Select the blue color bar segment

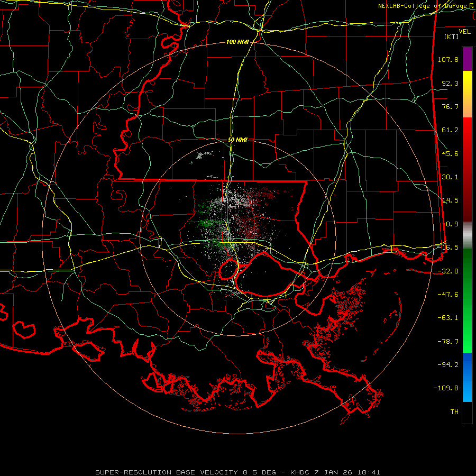467,377
